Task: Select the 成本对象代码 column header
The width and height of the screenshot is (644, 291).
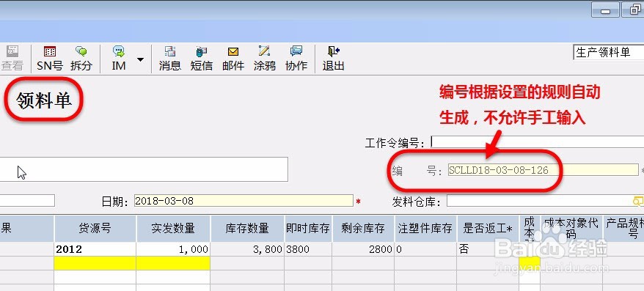Action: click(571, 229)
